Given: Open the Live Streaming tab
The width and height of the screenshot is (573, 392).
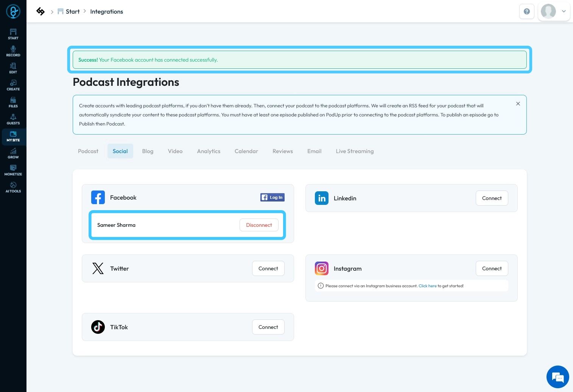Looking at the screenshot, I should [x=355, y=151].
